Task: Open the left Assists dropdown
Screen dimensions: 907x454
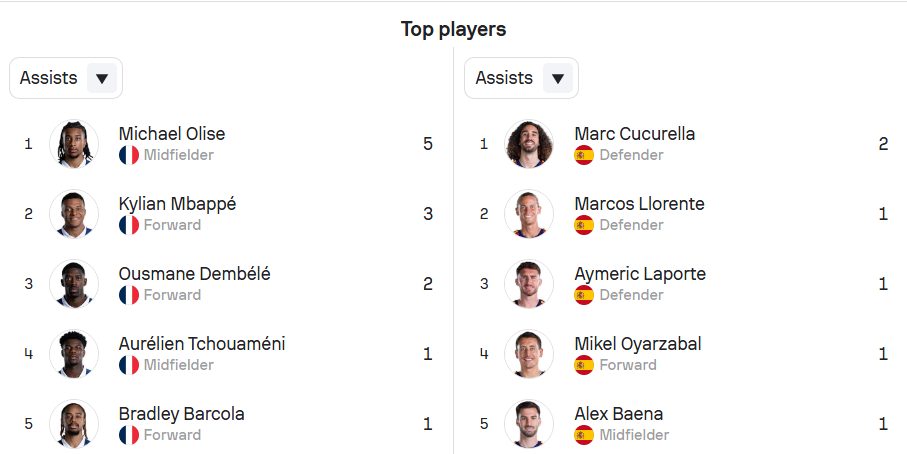Action: [66, 78]
